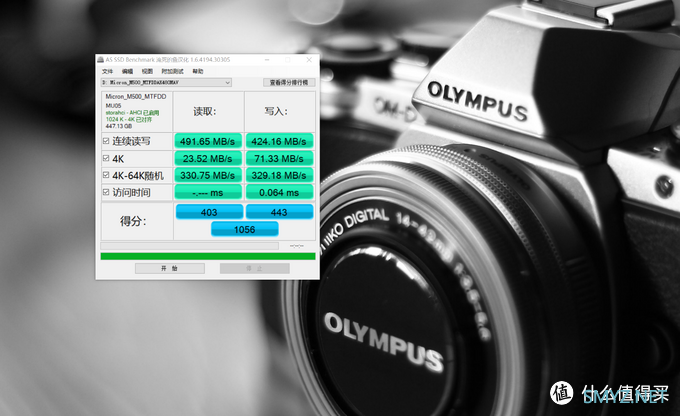This screenshot has height=416, width=680.
Task: Click the 23.52 MB/s 4K read value
Action: point(208,159)
